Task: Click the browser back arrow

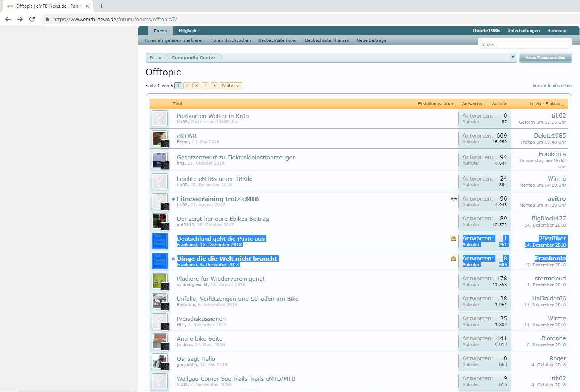Action: 8,19
